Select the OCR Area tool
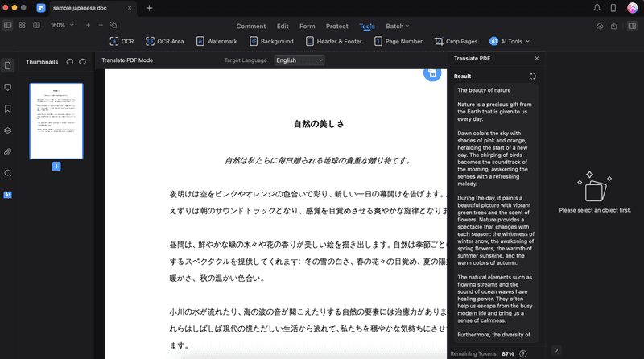The height and width of the screenshot is (359, 644). (165, 42)
